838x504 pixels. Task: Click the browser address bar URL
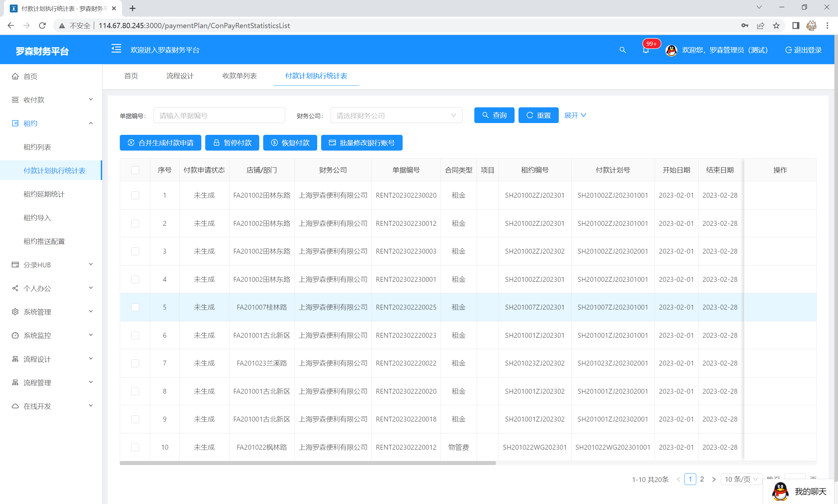point(194,26)
